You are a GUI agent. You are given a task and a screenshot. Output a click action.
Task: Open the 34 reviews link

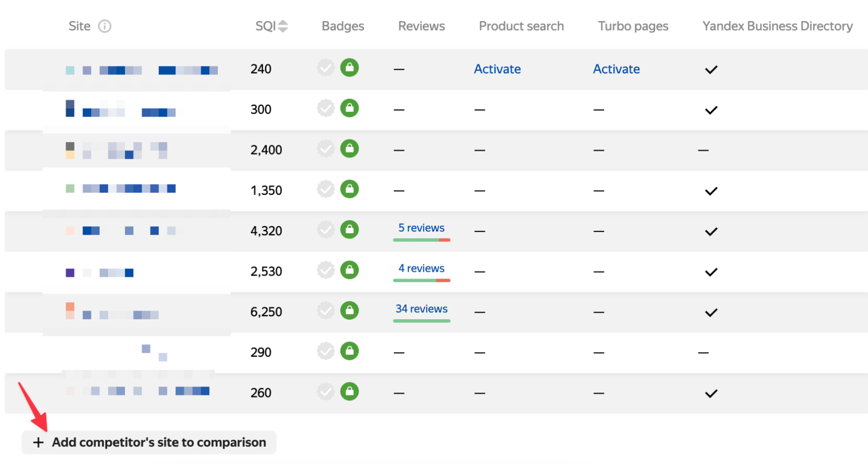[421, 309]
